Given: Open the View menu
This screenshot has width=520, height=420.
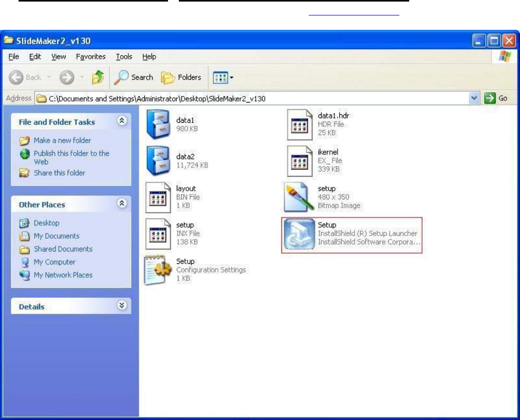Looking at the screenshot, I should click(x=58, y=57).
